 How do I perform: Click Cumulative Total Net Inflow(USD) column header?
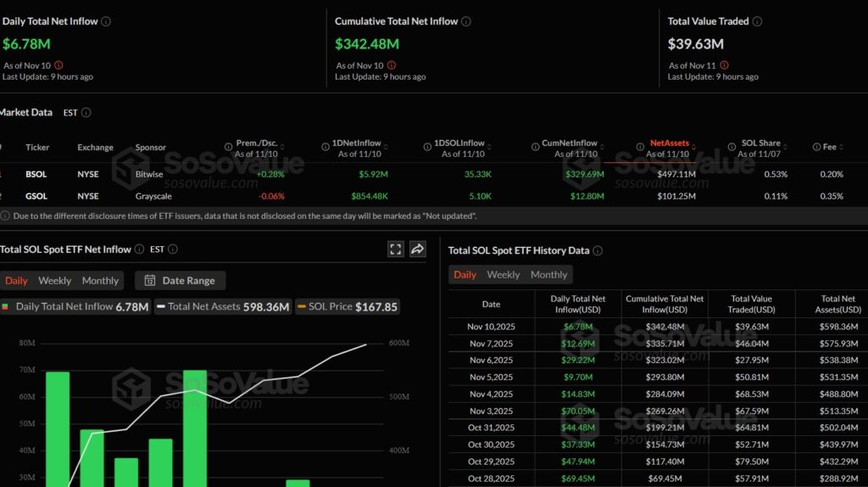coord(665,305)
